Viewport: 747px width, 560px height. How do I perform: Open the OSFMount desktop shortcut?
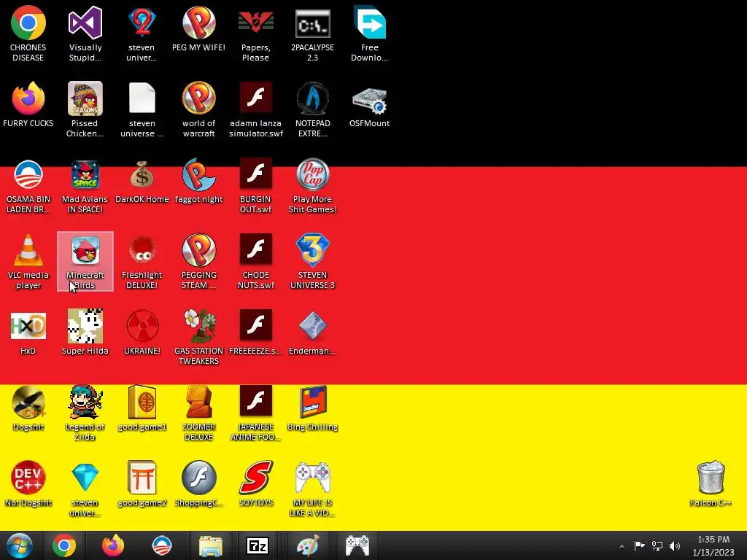pos(370,100)
